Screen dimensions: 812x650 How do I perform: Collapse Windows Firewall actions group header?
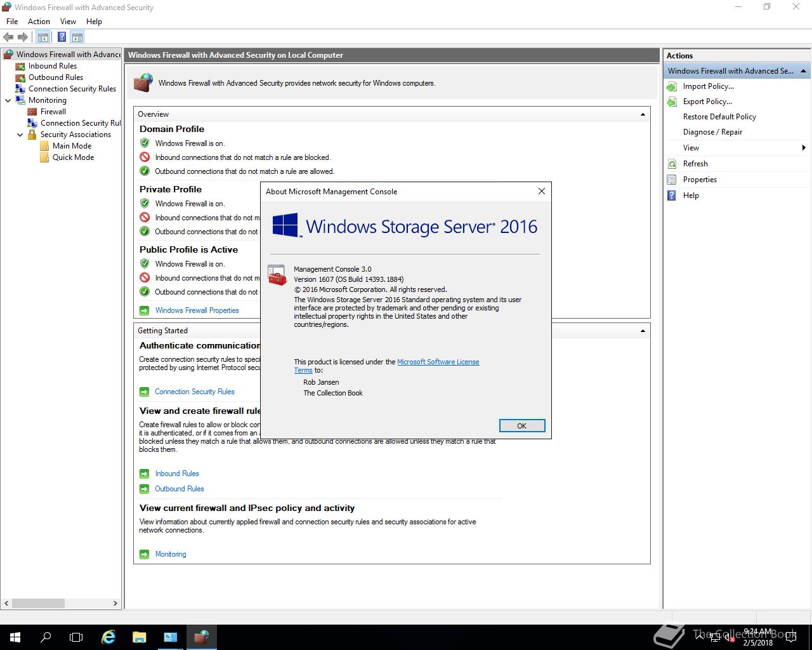[x=803, y=71]
